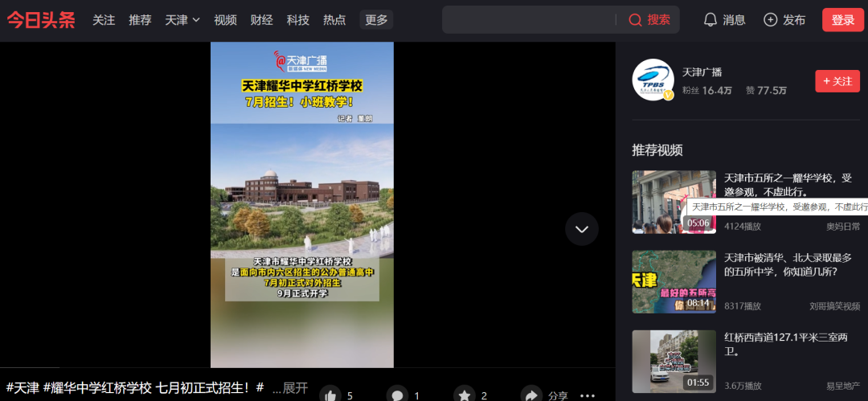868x401 pixels.
Task: Open the 消息 notifications bell
Action: point(710,20)
